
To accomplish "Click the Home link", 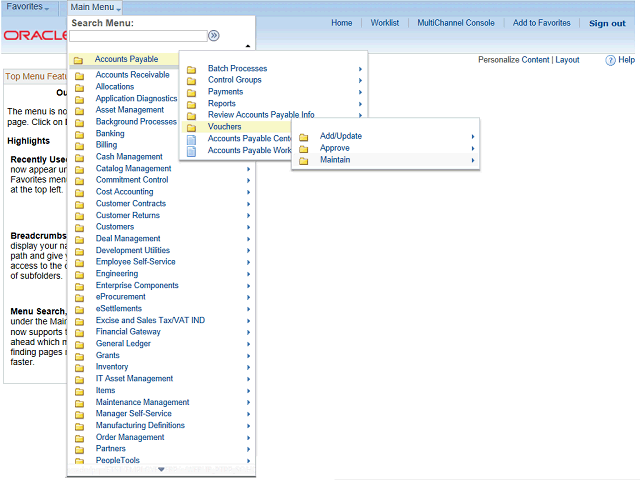I will [x=342, y=23].
